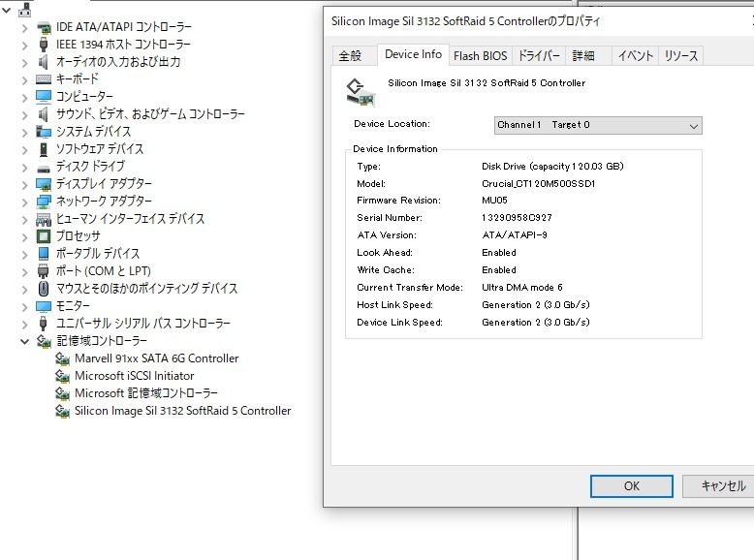Open the リソース tab
The width and height of the screenshot is (754, 560).
coord(681,56)
